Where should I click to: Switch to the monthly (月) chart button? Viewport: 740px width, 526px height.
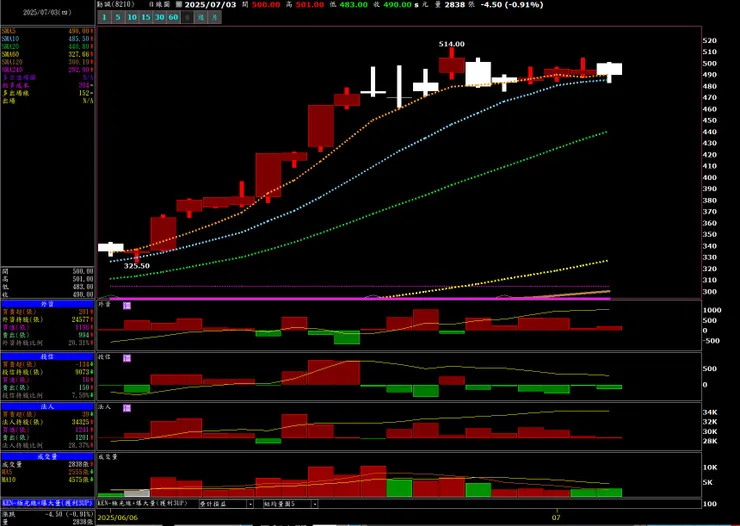pyautogui.click(x=215, y=17)
